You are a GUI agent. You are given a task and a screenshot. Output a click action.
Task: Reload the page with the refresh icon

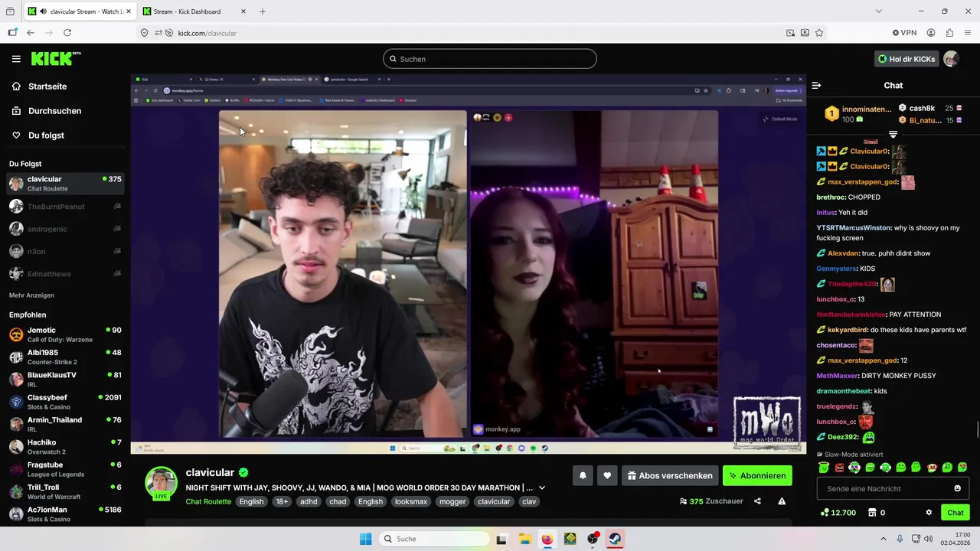[x=67, y=33]
